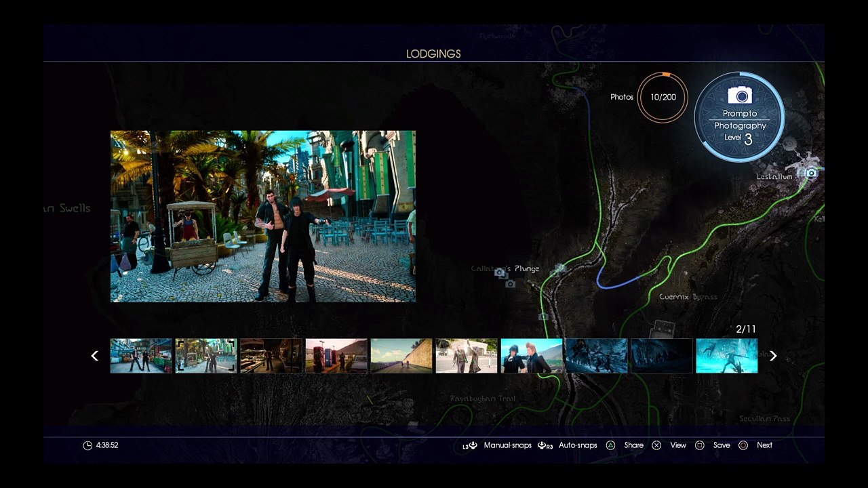This screenshot has height=488, width=868.
Task: Choose Save for the selected photo
Action: coord(722,445)
